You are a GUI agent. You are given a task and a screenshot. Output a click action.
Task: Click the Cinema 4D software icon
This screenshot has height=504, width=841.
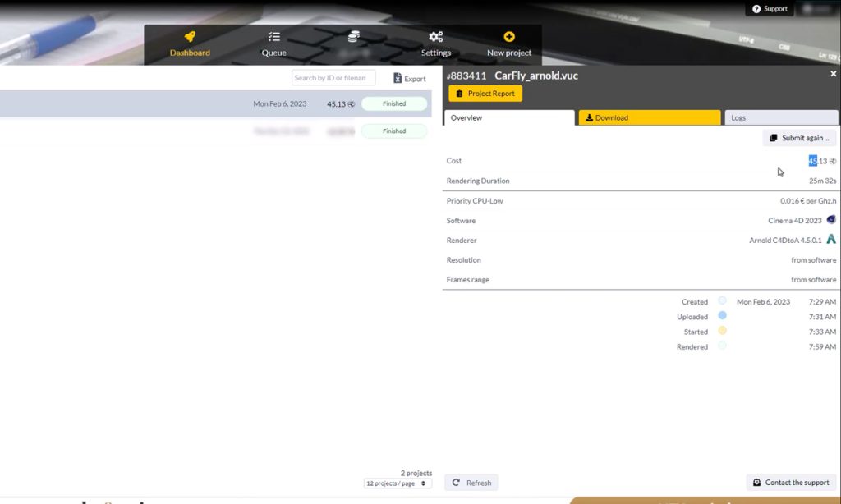pos(831,220)
